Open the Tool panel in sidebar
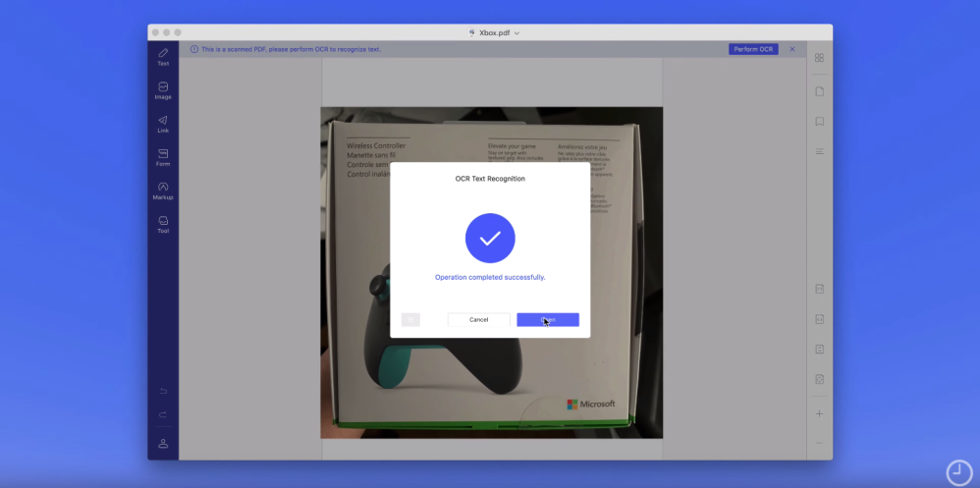This screenshot has width=980, height=488. [x=163, y=224]
